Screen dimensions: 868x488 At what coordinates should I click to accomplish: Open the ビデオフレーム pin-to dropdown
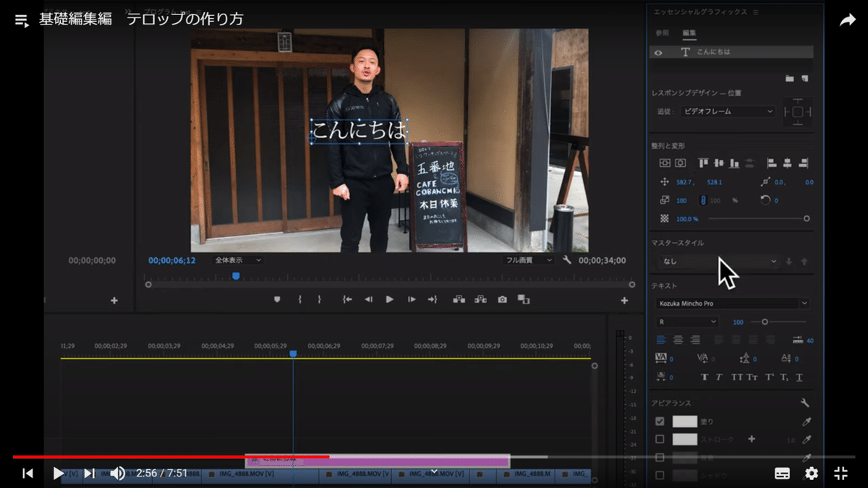[x=728, y=111]
